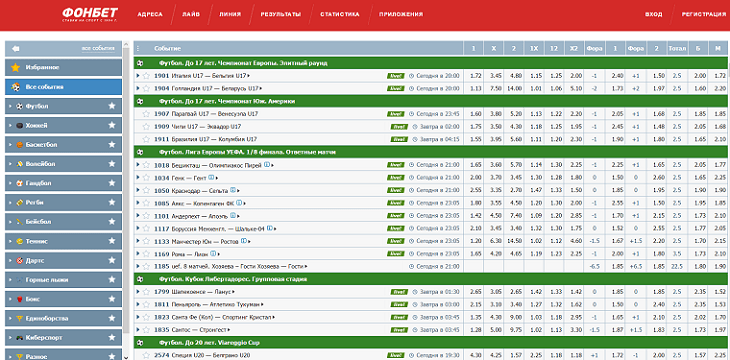This screenshot has height=360, width=730.
Task: Click the Волейбол icon in sidebar
Action: 20,164
